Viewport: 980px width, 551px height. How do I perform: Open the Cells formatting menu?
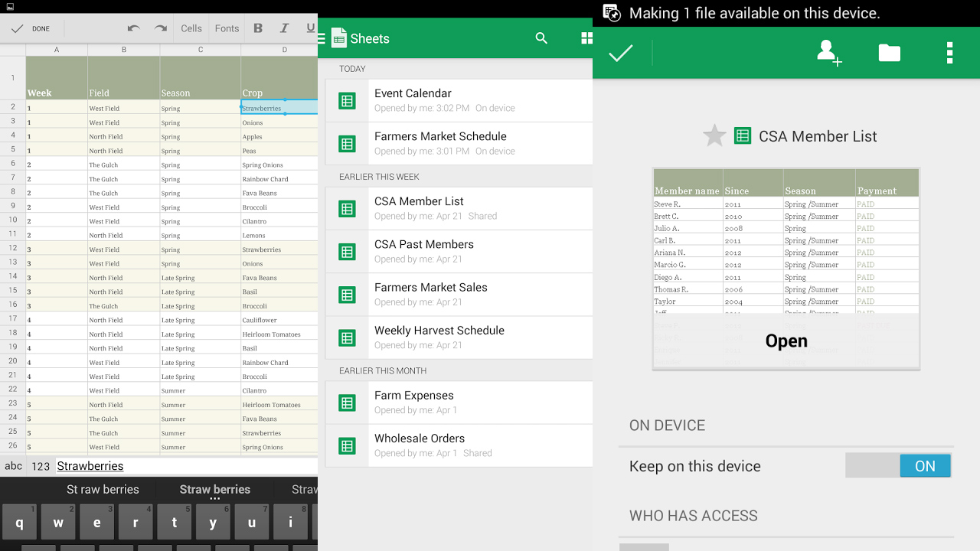click(191, 28)
